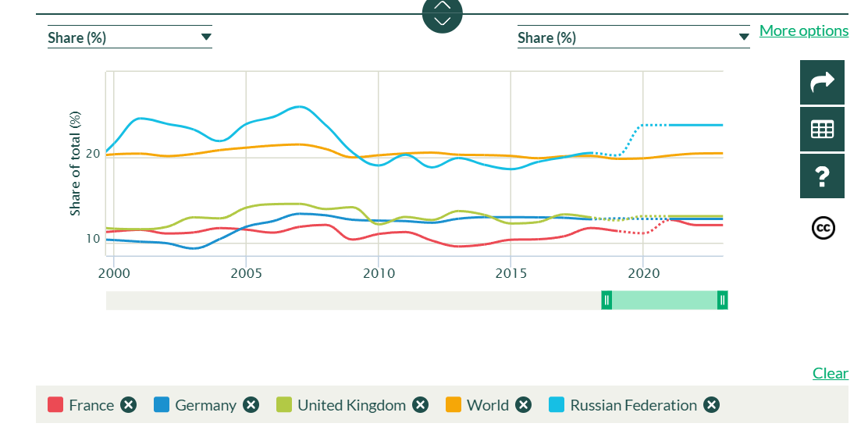Remove Germany from the legend
The width and height of the screenshot is (868, 448).
(x=251, y=404)
